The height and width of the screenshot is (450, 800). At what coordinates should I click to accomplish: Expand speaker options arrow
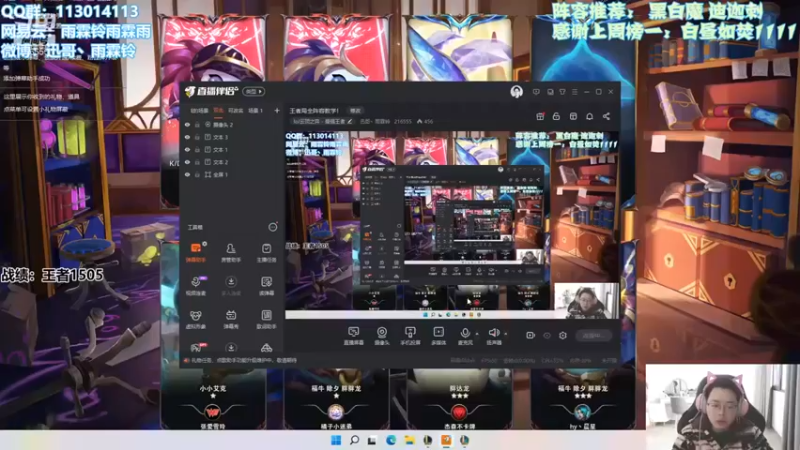(506, 334)
